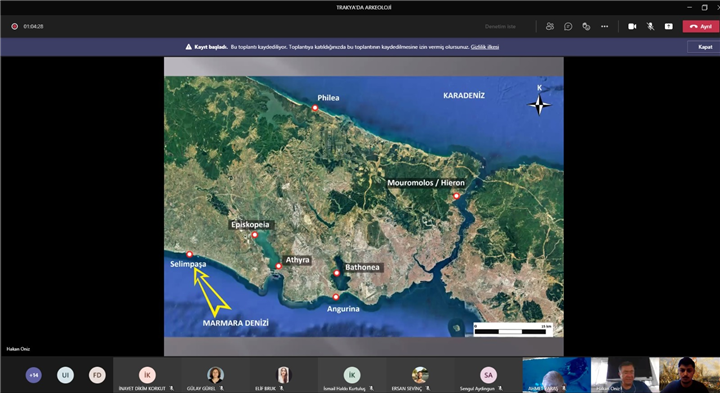Viewport: 720px width, 393px height.
Task: Unmute the microphone
Action: point(651,27)
